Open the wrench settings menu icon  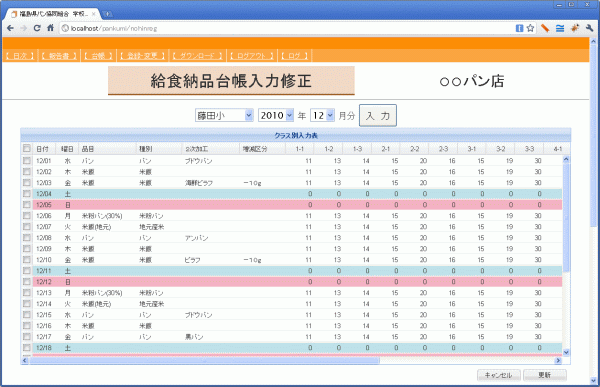pos(590,28)
